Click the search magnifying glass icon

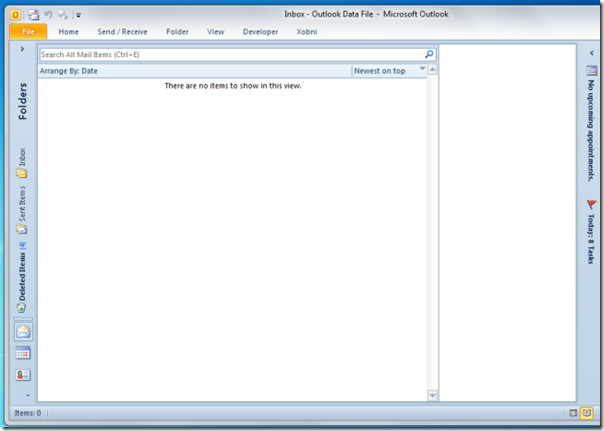pyautogui.click(x=429, y=55)
